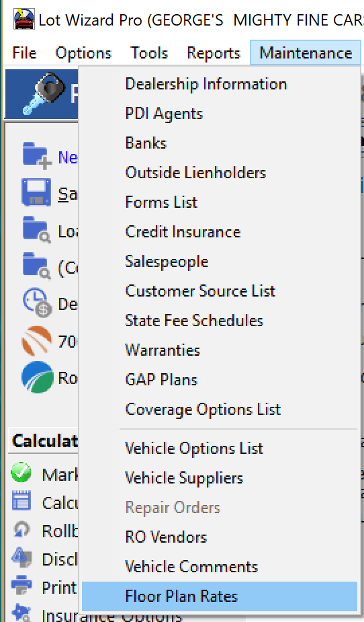Select Outside Lienholders
Image resolution: width=364 pixels, height=622 pixels.
(220, 173)
